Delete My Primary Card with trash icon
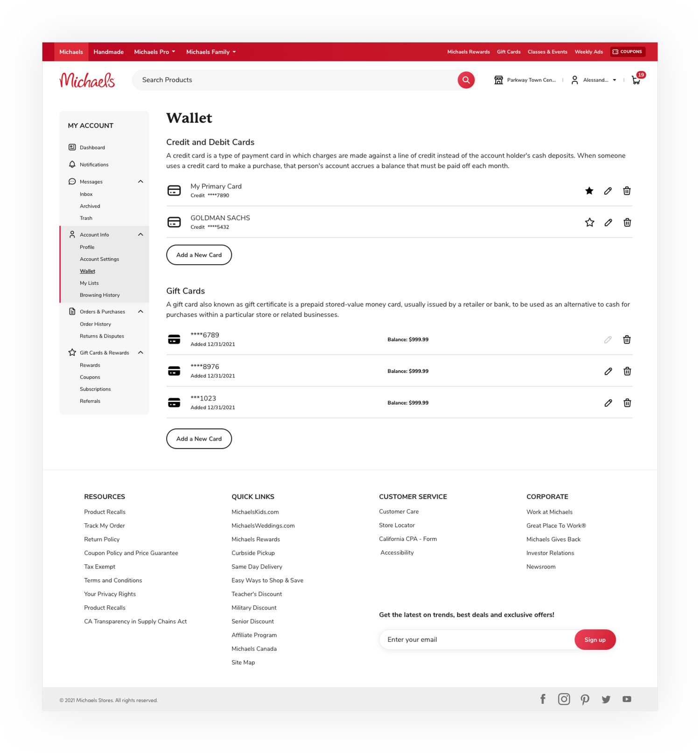 [627, 190]
